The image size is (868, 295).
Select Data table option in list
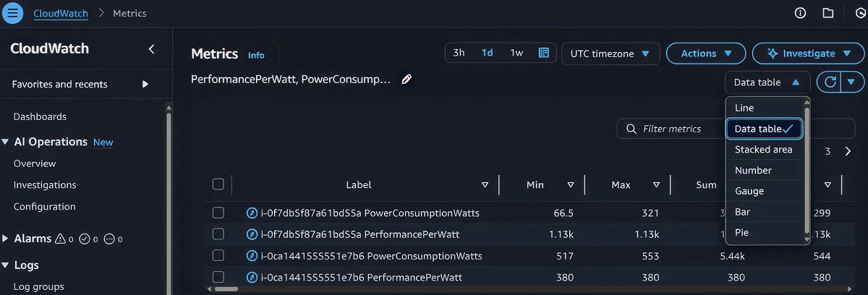point(765,129)
